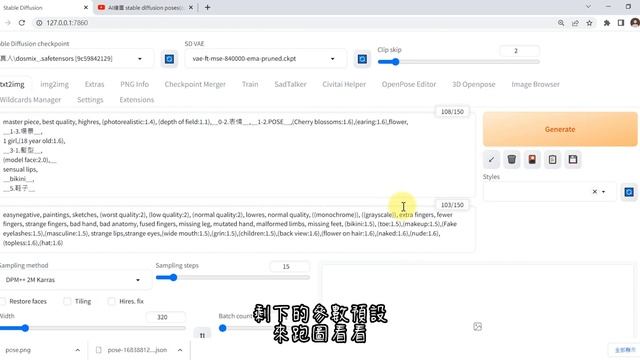
Task: Bookmark this page with the star icon
Action: [x=589, y=23]
